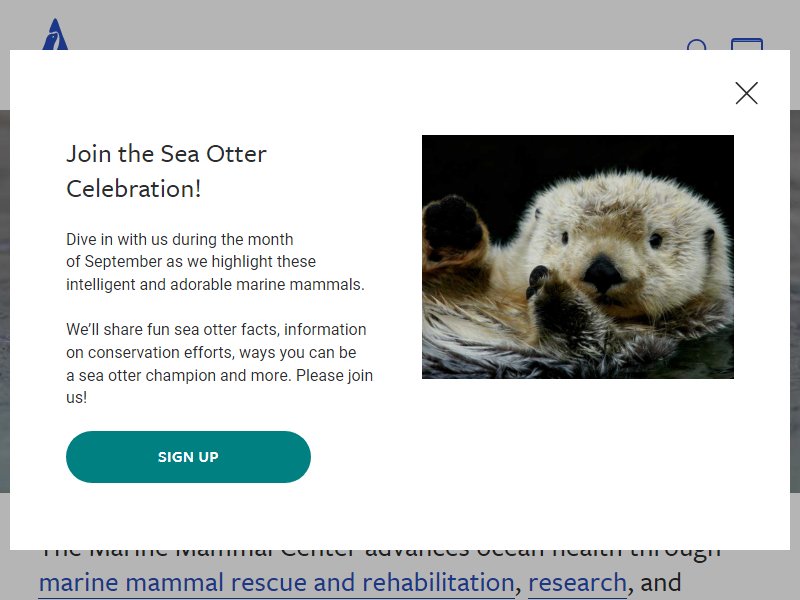Click the teal SIGN UP button
Screen dimensions: 800x600
click(188, 457)
